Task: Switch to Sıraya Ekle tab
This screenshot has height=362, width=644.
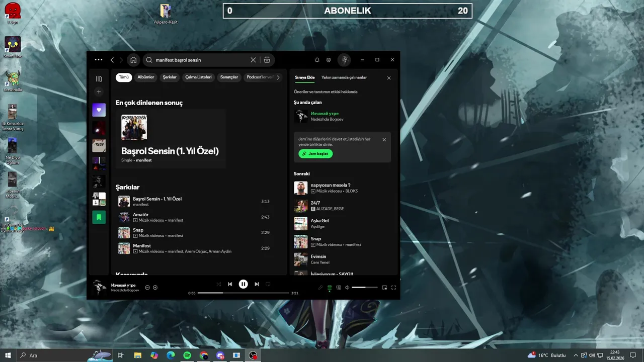Action: (305, 77)
